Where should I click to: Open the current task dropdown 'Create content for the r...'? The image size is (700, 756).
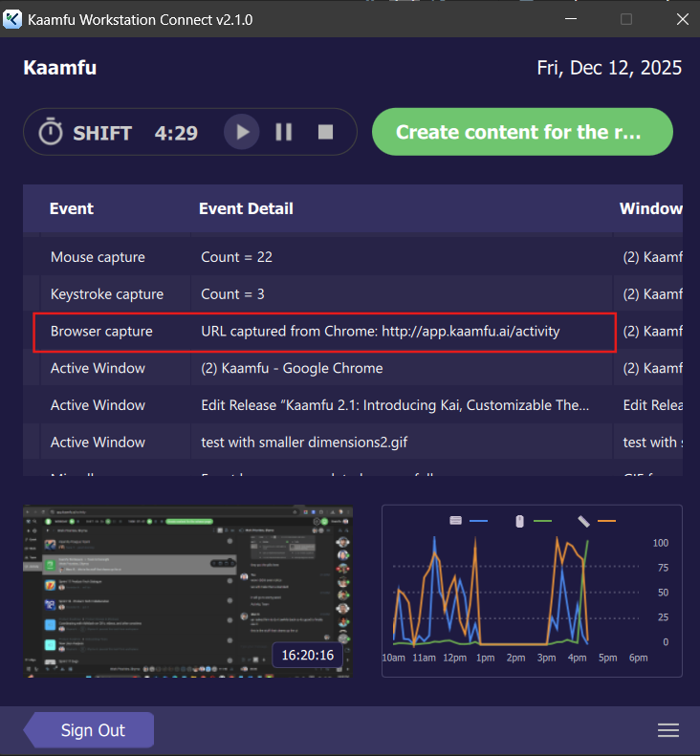pos(522,132)
